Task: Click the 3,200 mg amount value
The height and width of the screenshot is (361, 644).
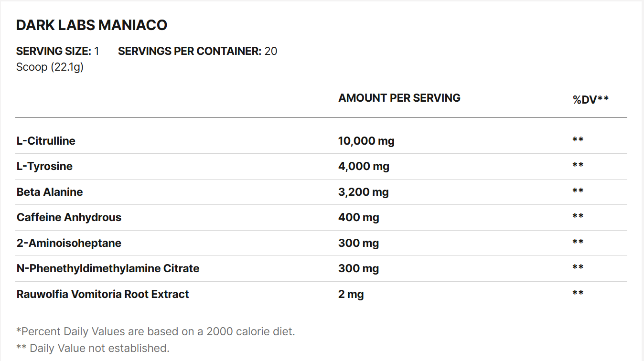Action: pos(363,192)
